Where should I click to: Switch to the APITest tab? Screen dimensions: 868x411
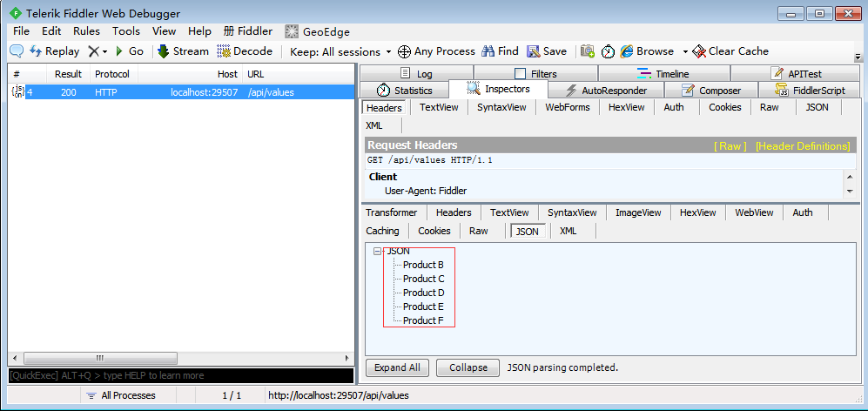[x=796, y=73]
